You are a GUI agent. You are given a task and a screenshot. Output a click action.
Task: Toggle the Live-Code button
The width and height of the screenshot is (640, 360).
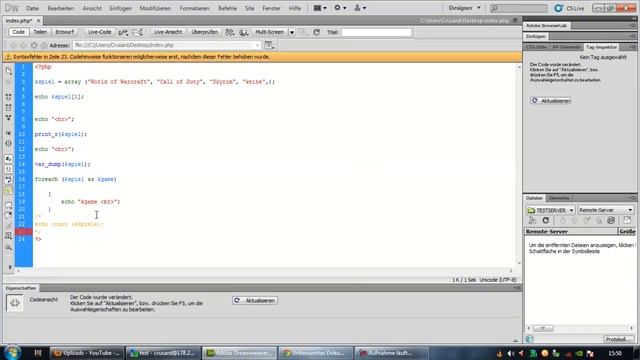coord(100,32)
